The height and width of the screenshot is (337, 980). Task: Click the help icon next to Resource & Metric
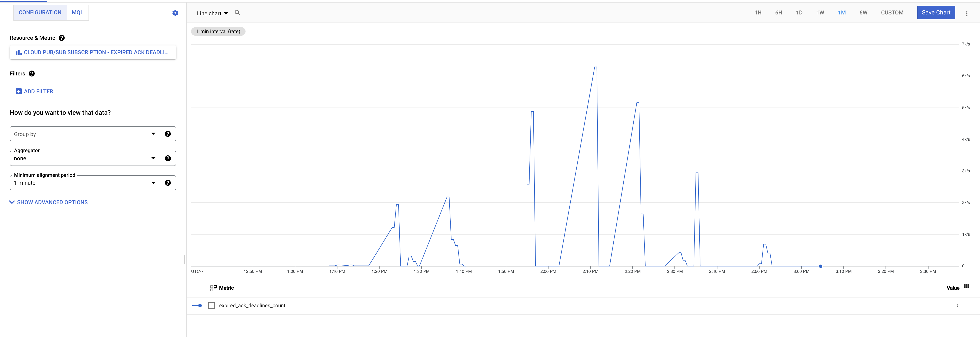point(62,38)
